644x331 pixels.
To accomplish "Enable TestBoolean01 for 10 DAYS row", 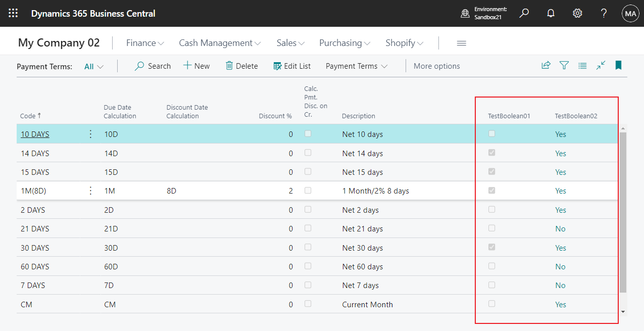I will (x=491, y=134).
